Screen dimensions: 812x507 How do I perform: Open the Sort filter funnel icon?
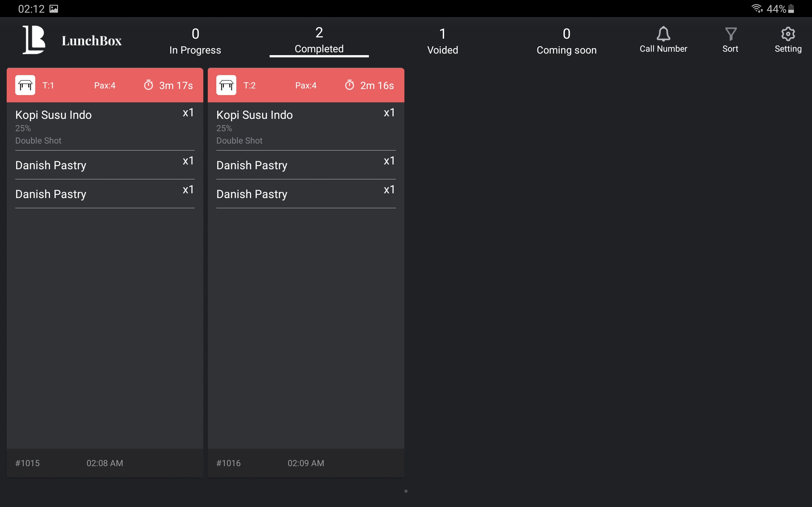[730, 34]
